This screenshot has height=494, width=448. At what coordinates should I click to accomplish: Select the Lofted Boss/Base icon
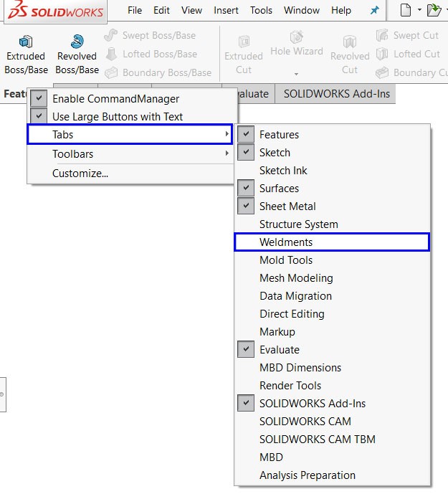111,54
